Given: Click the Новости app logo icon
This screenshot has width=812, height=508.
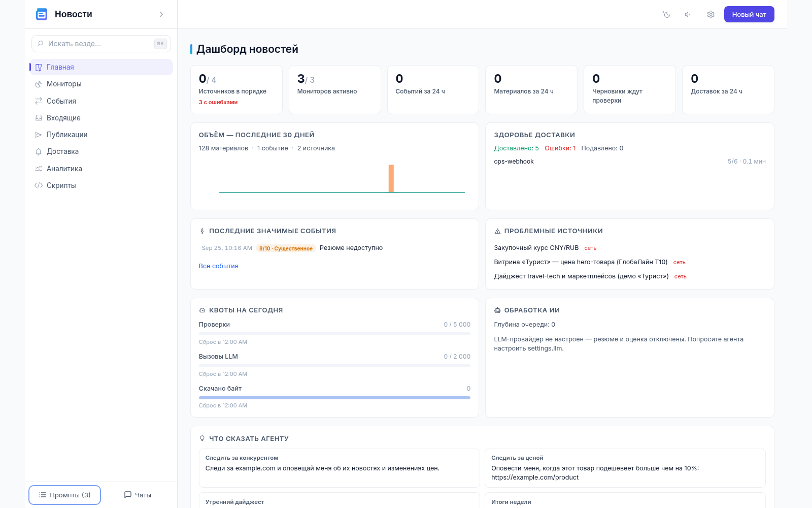Looking at the screenshot, I should pyautogui.click(x=42, y=14).
